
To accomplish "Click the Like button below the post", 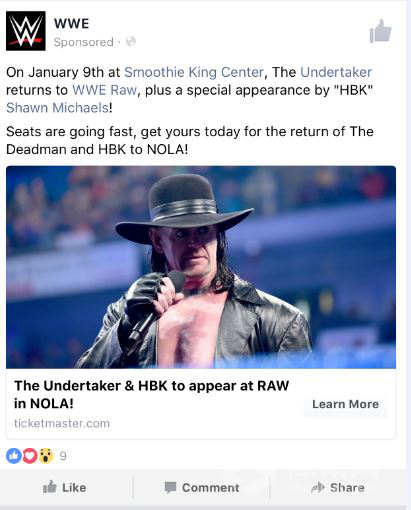I will click(64, 488).
